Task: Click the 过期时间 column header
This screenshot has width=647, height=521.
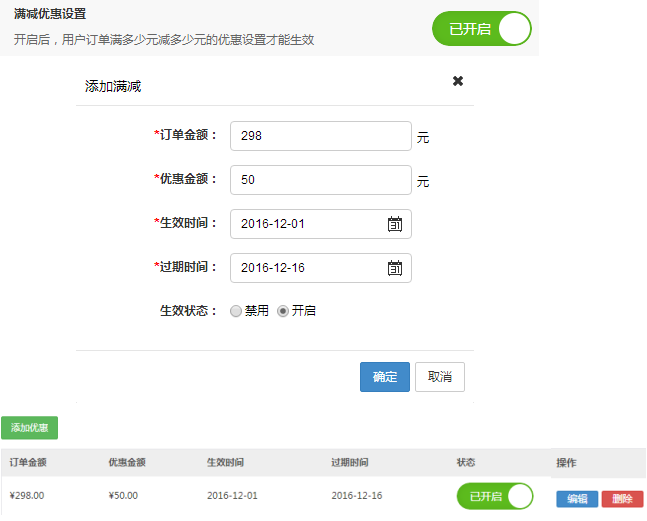Action: point(350,463)
